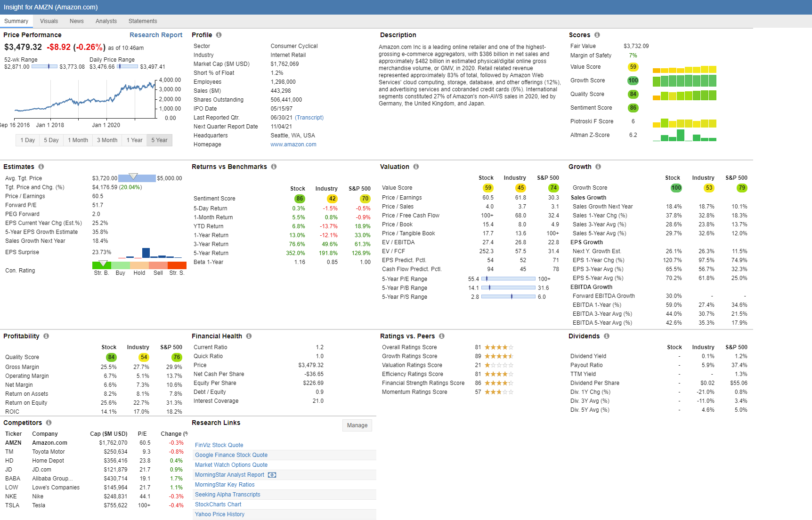Click the Growth Score 100 badge in Scores
Viewport: 812px width, 520px height.
click(x=633, y=80)
